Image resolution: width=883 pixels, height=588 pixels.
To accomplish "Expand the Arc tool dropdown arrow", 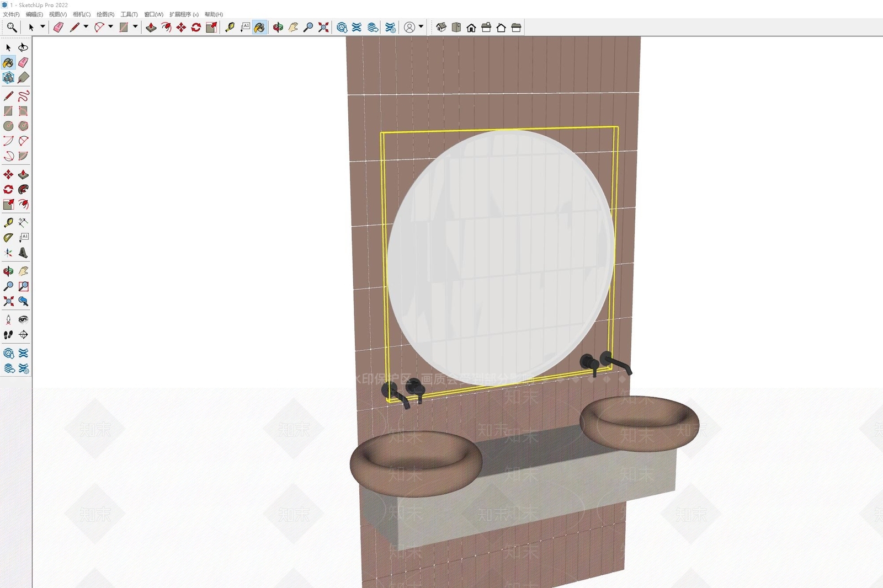I will tap(110, 26).
